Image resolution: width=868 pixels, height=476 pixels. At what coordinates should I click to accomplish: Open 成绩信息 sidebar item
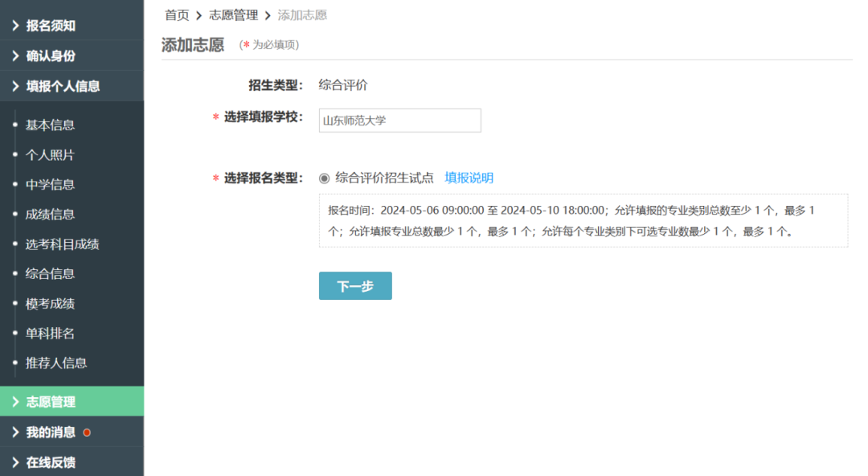(50, 214)
